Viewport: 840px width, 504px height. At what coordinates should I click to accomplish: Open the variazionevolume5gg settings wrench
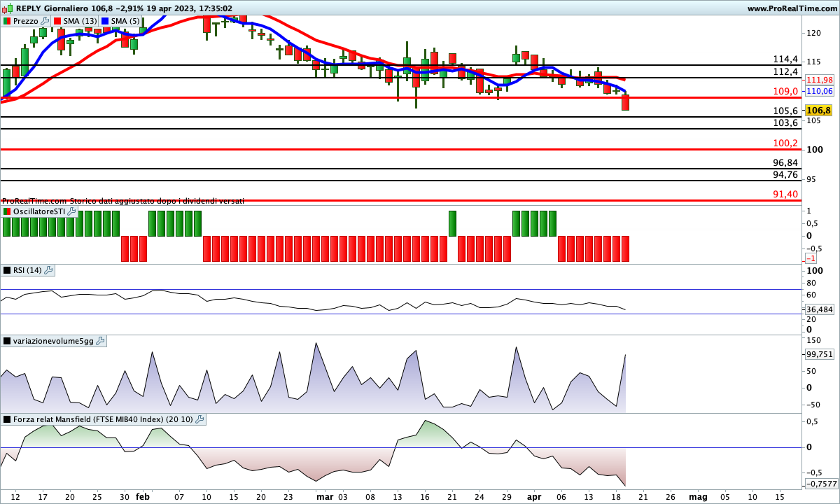tap(100, 341)
